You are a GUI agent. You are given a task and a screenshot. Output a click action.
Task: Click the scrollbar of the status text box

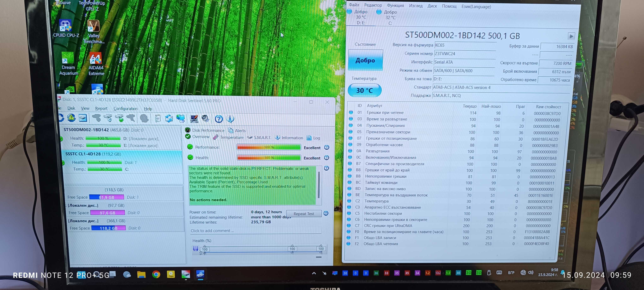click(x=319, y=185)
